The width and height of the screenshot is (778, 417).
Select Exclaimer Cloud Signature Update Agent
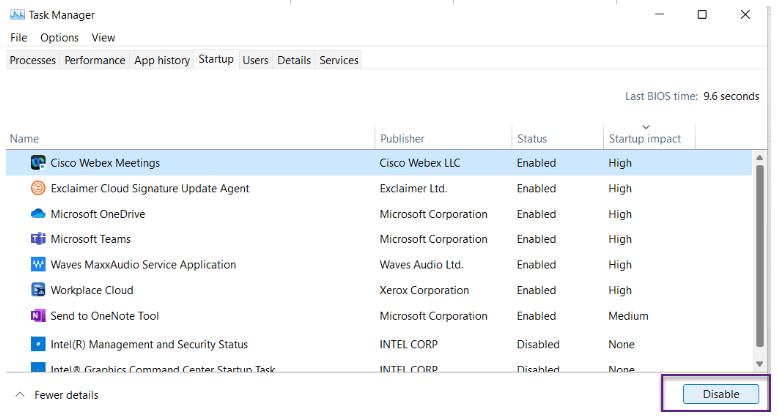pyautogui.click(x=150, y=188)
